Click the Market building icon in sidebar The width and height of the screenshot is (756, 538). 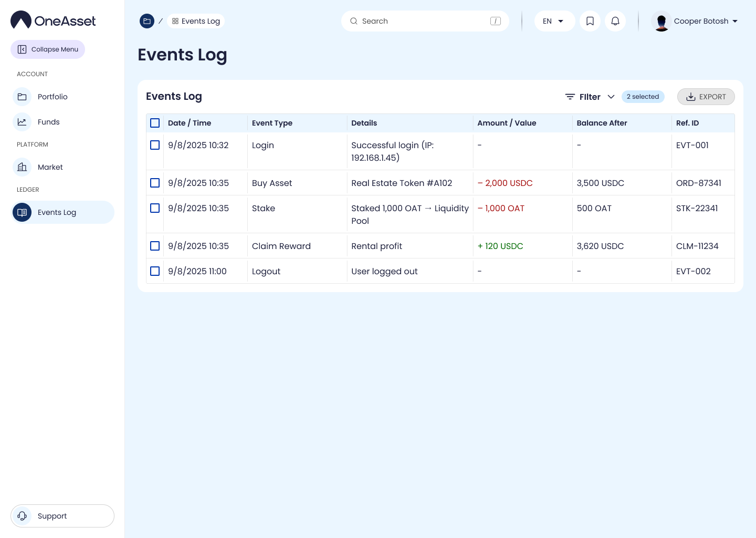(x=22, y=167)
